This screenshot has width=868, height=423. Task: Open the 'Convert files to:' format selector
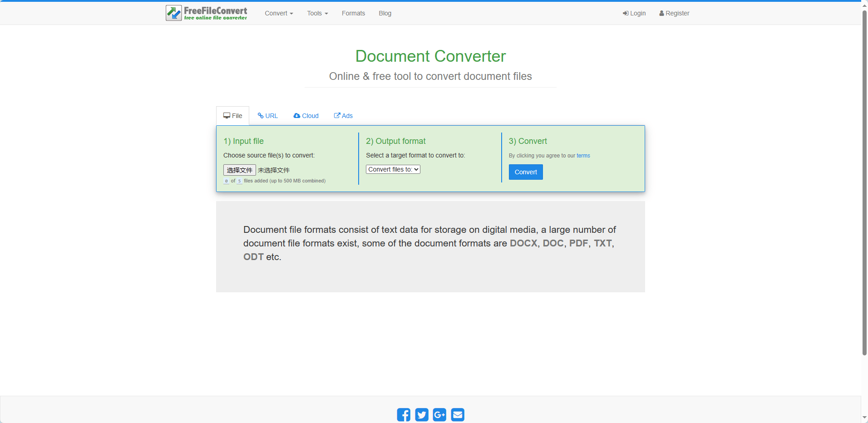pyautogui.click(x=393, y=169)
